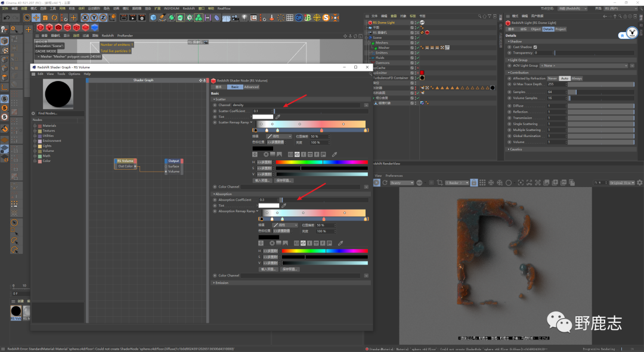Viewport: 644px width, 352px height.
Task: Toggle the Absorption Coefficient animation dot
Action: coord(215,200)
